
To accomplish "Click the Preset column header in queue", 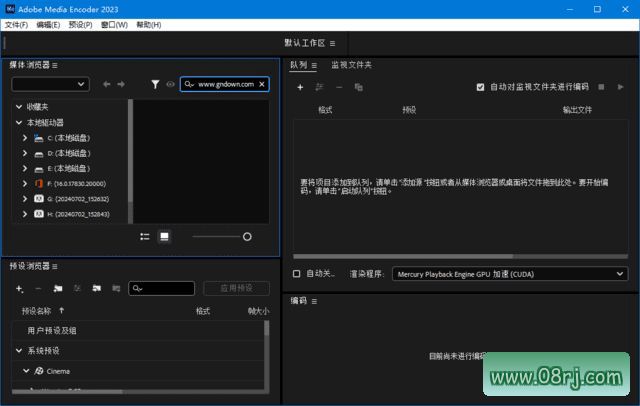I will (x=409, y=110).
